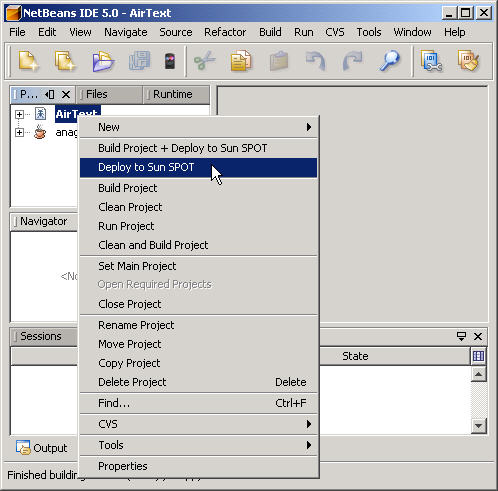Open the View menu
498x491 pixels.
(80, 32)
